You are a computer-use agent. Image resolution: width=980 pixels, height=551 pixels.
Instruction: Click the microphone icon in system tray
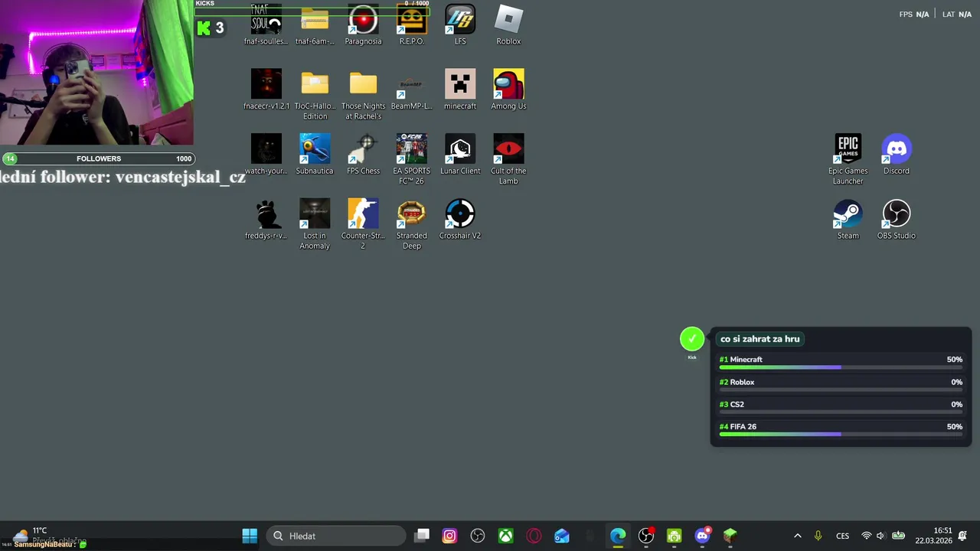click(818, 536)
